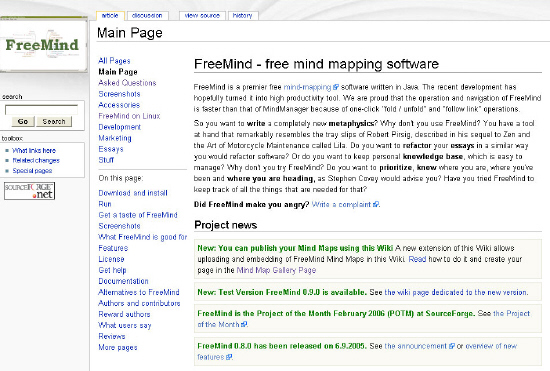Select the history tab

point(243,15)
